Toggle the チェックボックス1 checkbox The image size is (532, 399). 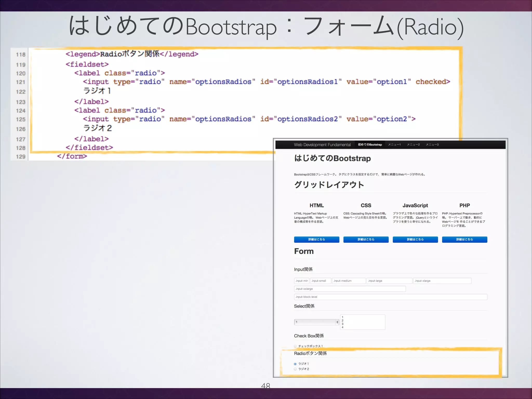[295, 346]
